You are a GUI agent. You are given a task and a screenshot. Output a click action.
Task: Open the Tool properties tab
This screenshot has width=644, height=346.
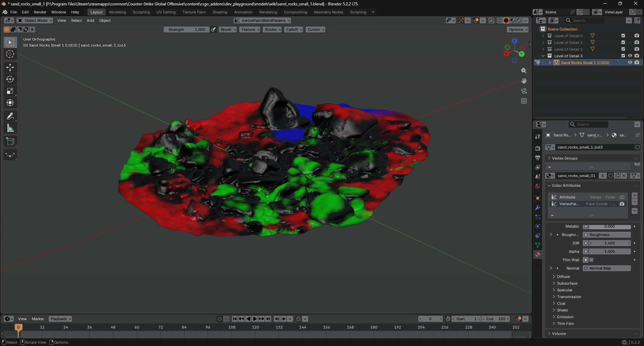pyautogui.click(x=538, y=136)
